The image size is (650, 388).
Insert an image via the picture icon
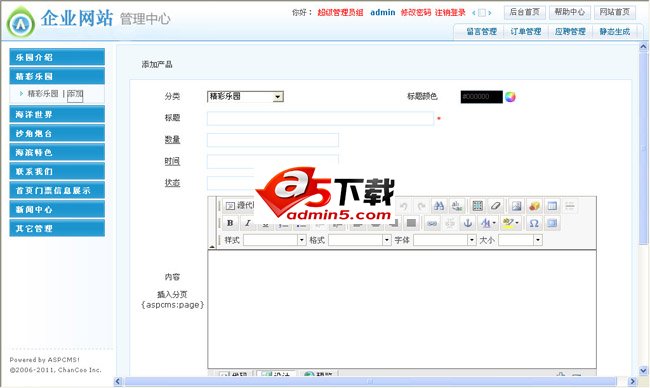pyautogui.click(x=517, y=206)
